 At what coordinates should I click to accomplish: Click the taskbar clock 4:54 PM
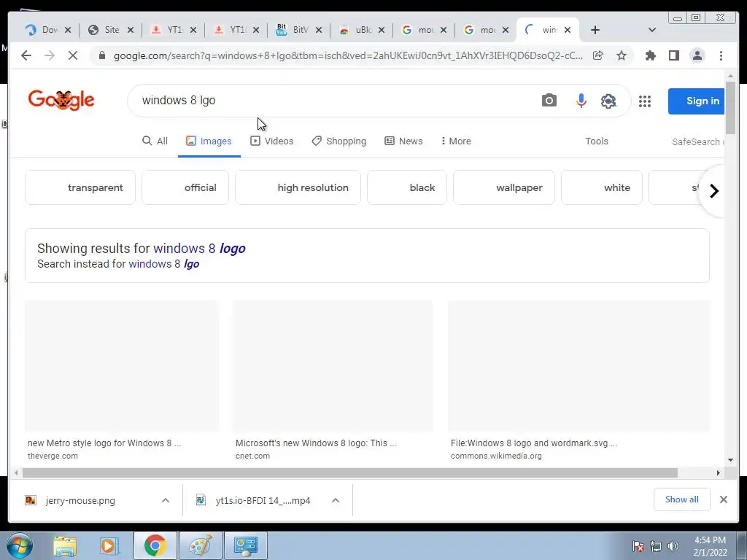coord(710,546)
